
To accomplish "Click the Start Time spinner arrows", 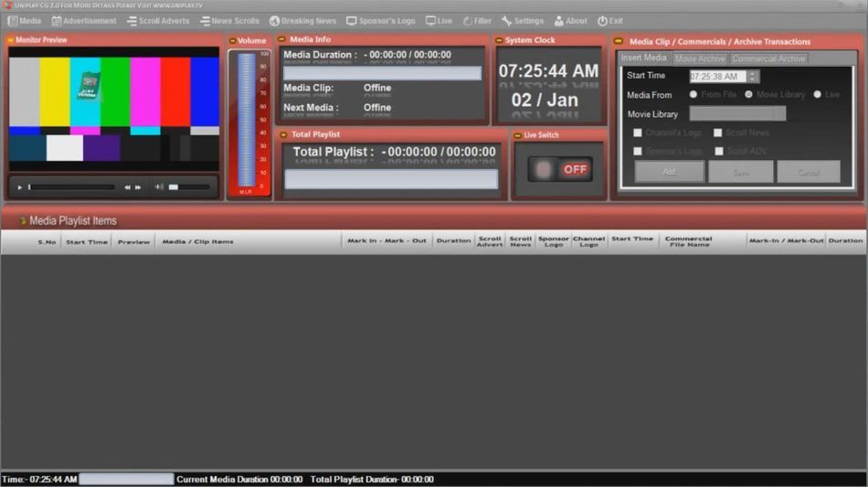I will coord(754,77).
